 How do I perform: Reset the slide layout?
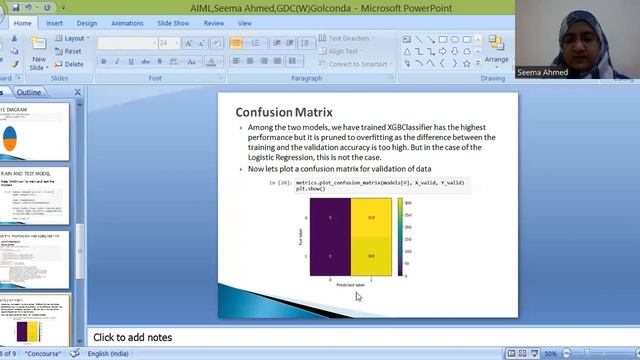pos(68,51)
